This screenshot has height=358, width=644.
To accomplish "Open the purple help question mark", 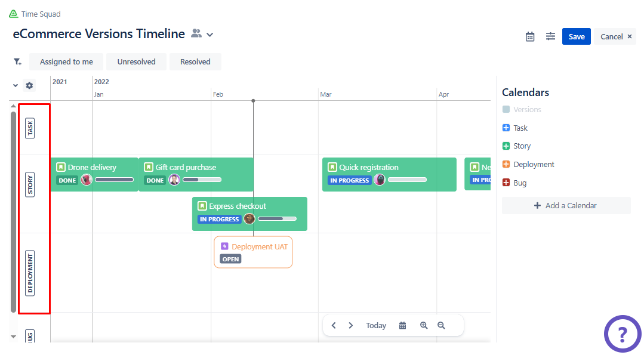I will 622,334.
